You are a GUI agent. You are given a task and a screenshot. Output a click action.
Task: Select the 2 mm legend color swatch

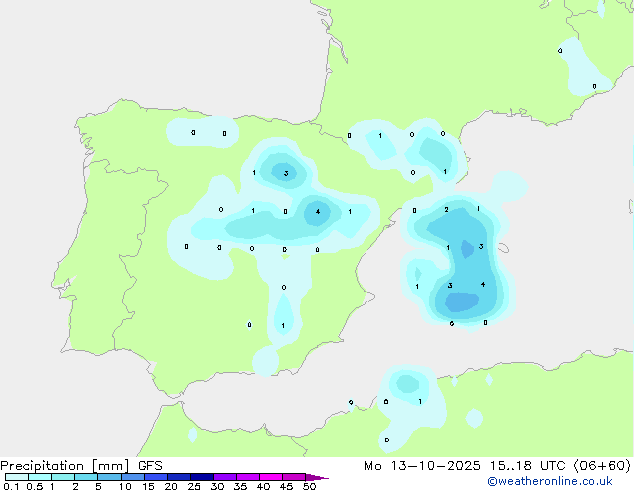[86, 477]
